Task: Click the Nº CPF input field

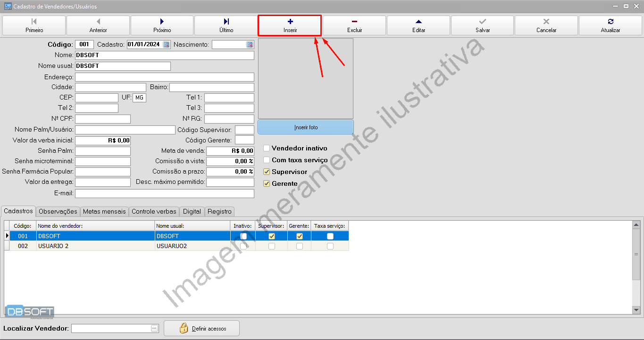Action: pos(103,119)
